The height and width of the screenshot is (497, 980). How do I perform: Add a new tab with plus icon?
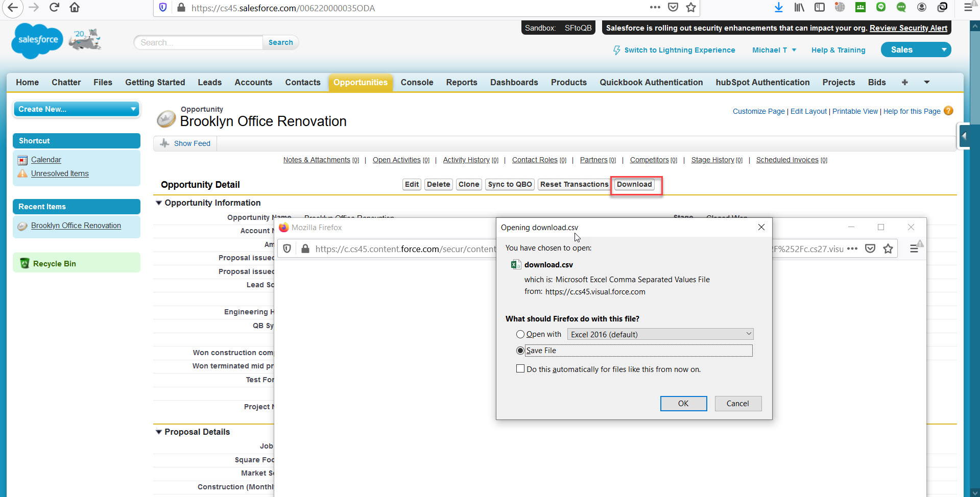point(905,82)
